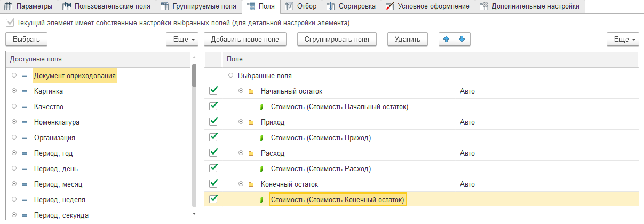
Task: Uncheck the Начальный остаток group checkbox
Action: click(213, 91)
